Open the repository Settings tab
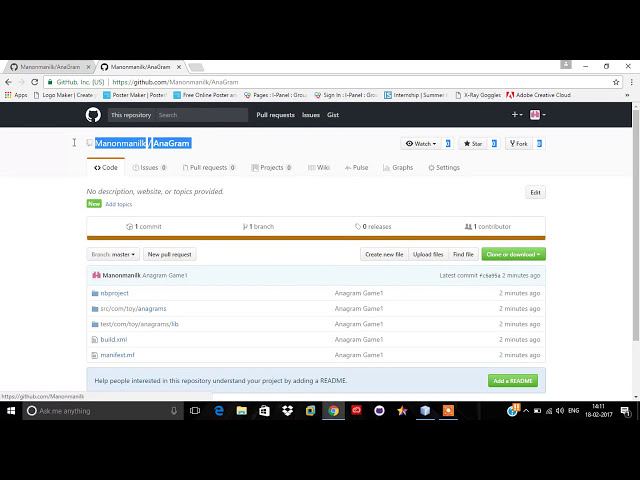640x480 pixels. [444, 167]
